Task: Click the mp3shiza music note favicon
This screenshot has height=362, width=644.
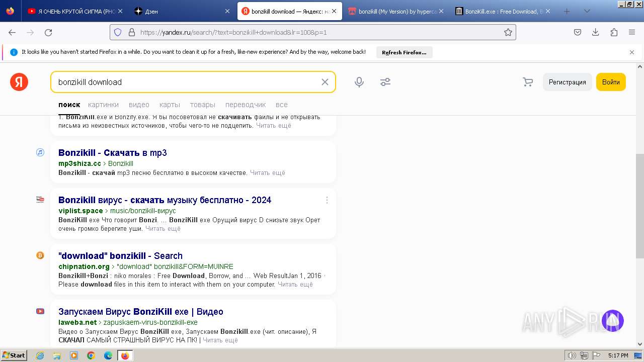Action: coord(40,152)
